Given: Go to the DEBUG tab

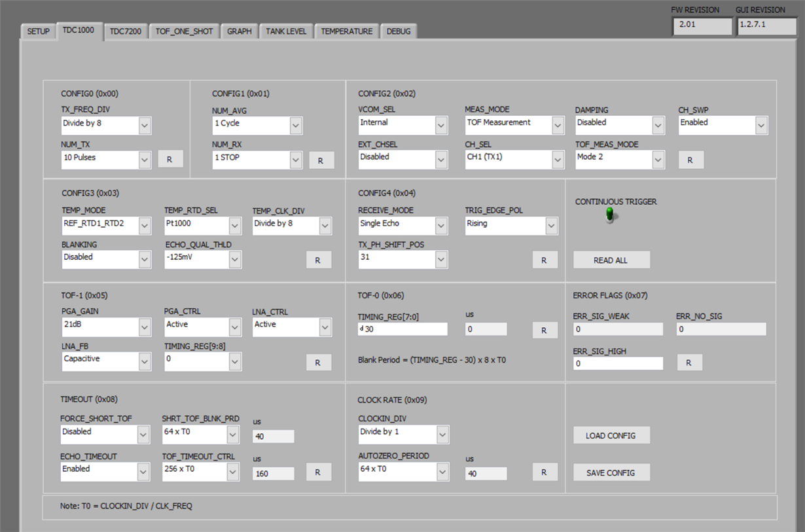Looking at the screenshot, I should (x=399, y=31).
